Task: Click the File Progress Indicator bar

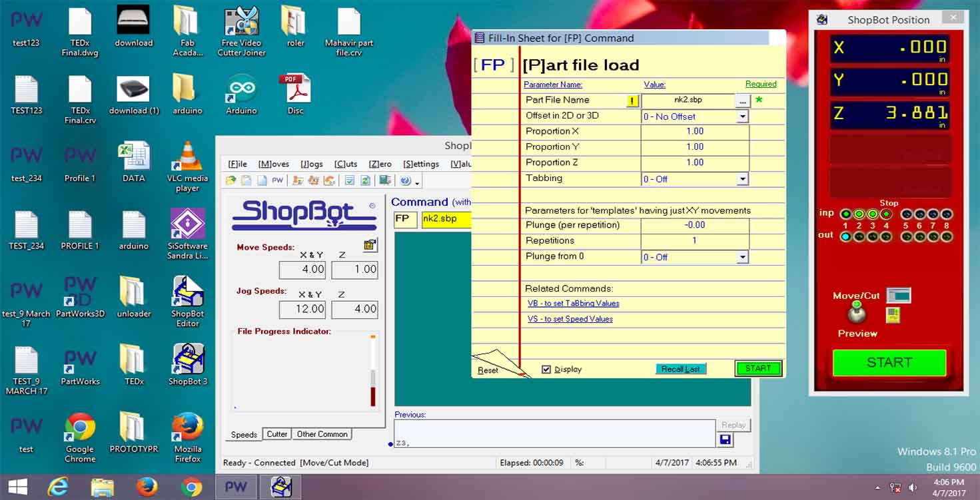Action: 373,370
